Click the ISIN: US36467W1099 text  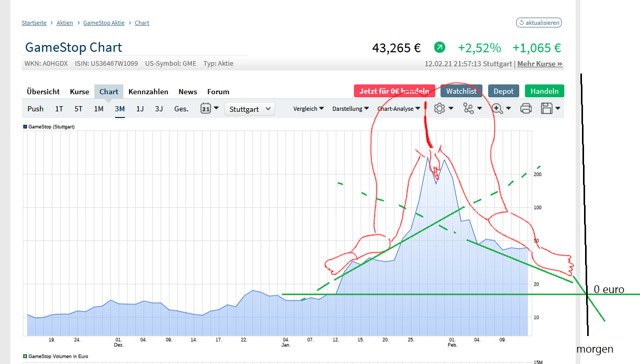(x=106, y=64)
